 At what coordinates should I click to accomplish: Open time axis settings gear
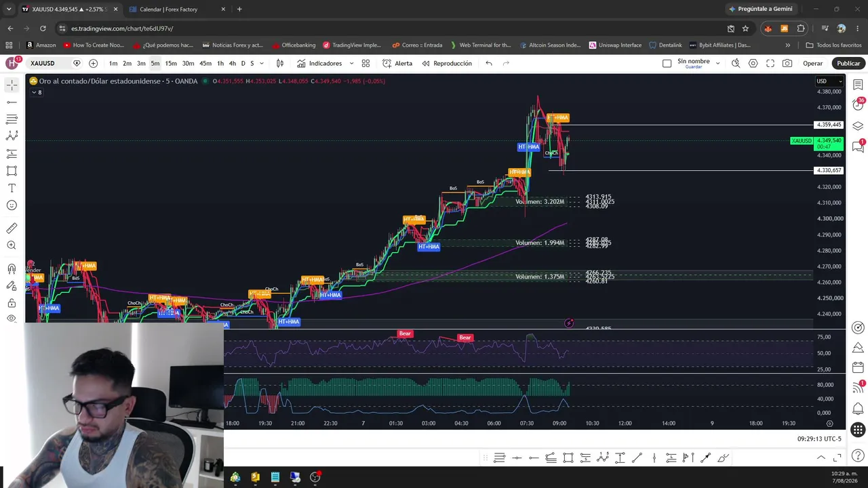tap(829, 423)
